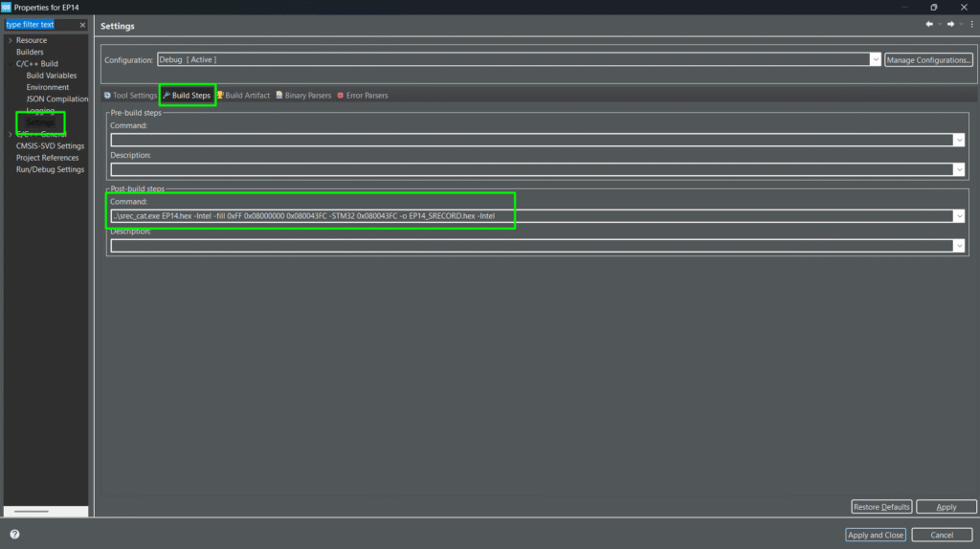Image resolution: width=980 pixels, height=549 pixels.
Task: Click the forward navigation arrow icon
Action: [x=950, y=25]
